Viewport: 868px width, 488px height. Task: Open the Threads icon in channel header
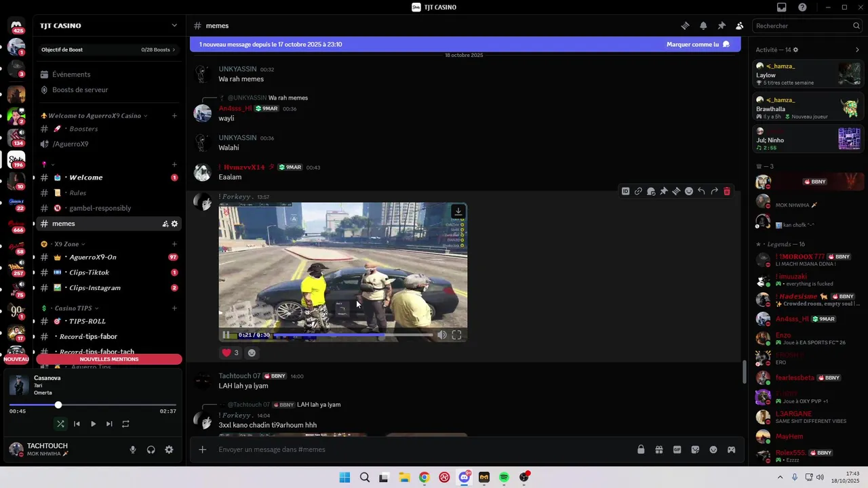[x=685, y=26]
